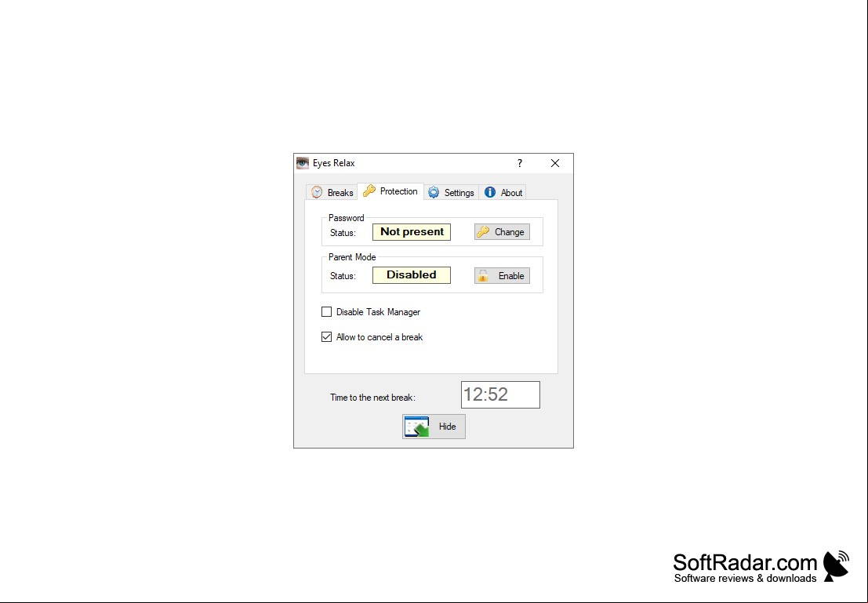Image resolution: width=868 pixels, height=603 pixels.
Task: Click the Change password button
Action: [502, 232]
